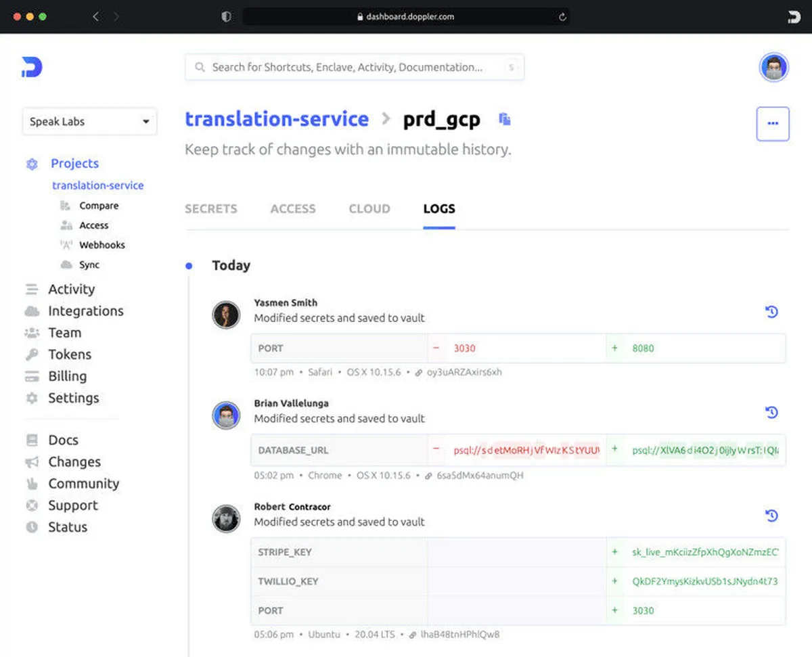Click the browser back arrow

point(95,16)
